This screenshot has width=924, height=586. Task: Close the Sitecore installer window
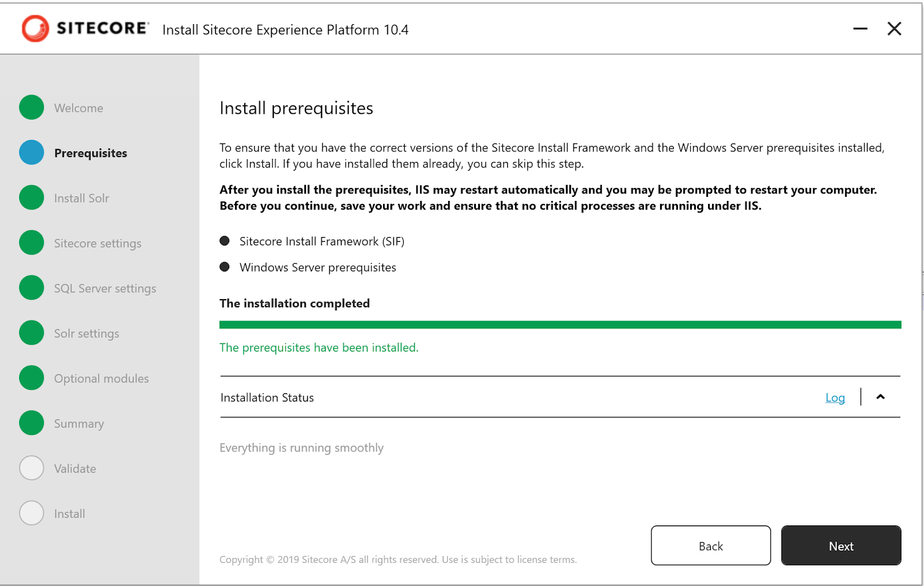point(895,28)
